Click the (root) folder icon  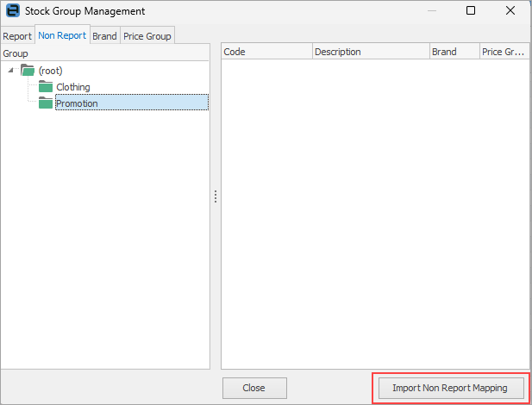28,70
